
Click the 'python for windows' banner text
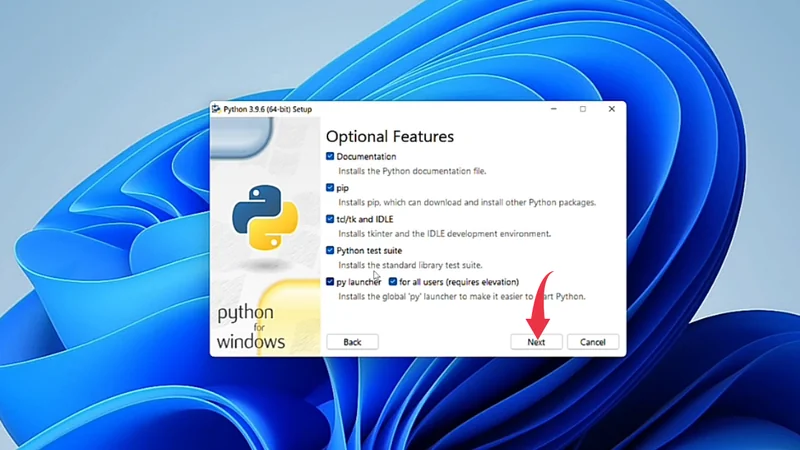(251, 327)
